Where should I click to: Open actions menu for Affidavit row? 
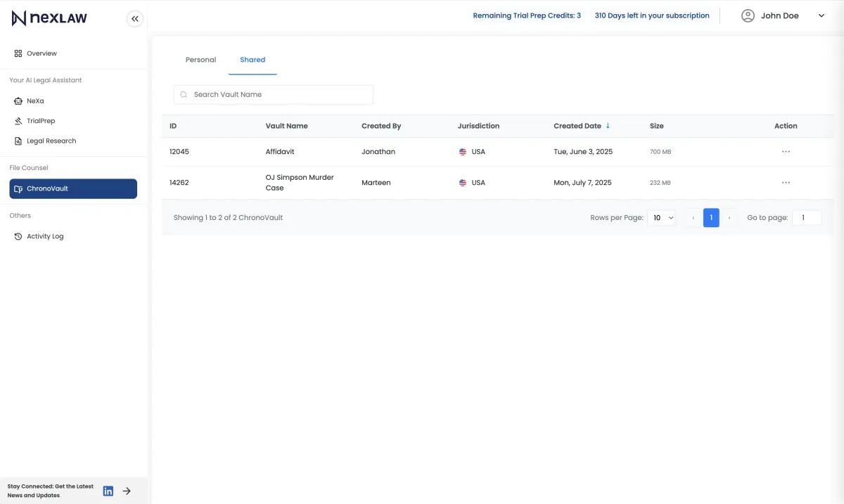pyautogui.click(x=786, y=152)
